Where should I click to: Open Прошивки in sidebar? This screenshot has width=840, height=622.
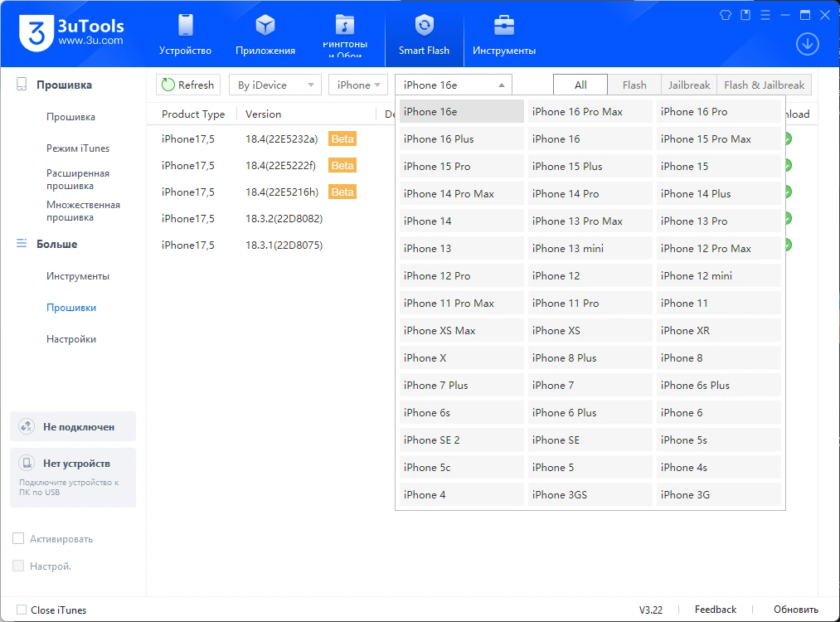[x=71, y=308]
